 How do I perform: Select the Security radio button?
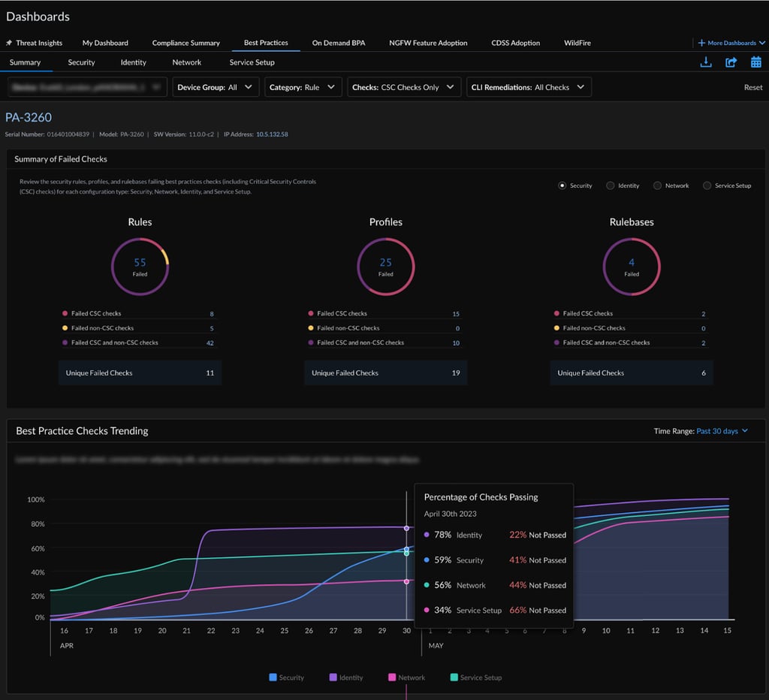[x=562, y=186]
